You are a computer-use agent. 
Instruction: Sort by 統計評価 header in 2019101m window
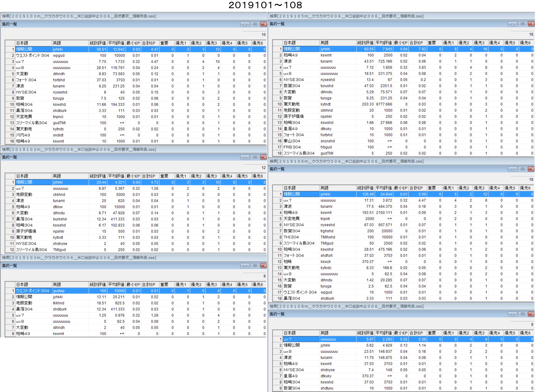(98, 43)
